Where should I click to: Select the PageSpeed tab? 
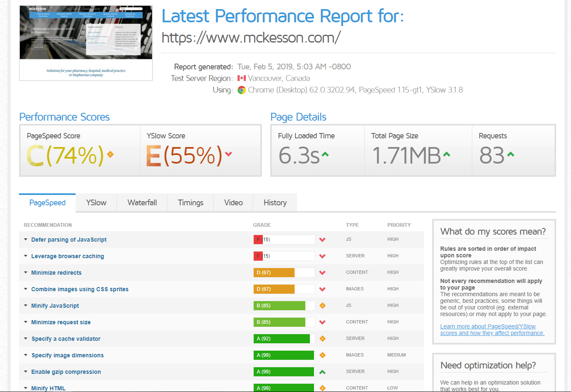click(48, 203)
